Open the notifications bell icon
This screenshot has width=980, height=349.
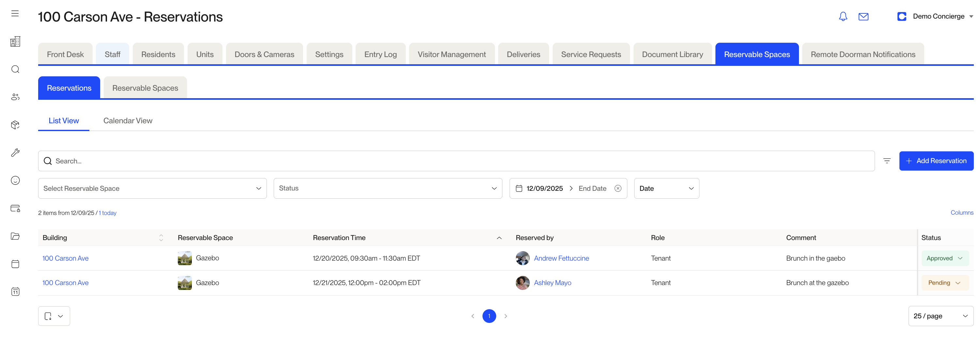click(x=843, y=16)
